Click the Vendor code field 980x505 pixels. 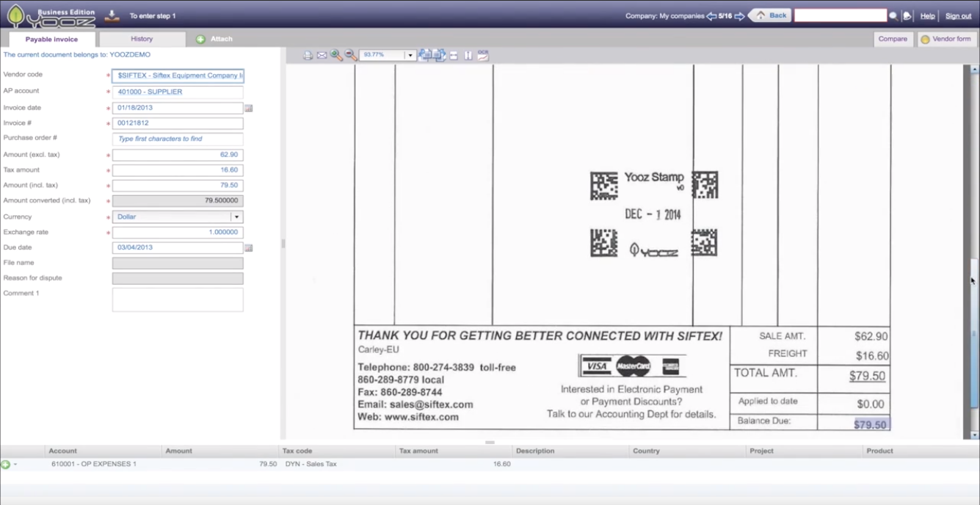[178, 76]
